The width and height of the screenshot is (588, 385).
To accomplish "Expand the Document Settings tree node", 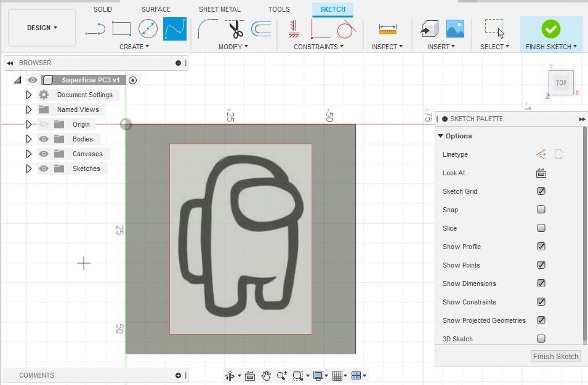I will tap(28, 95).
